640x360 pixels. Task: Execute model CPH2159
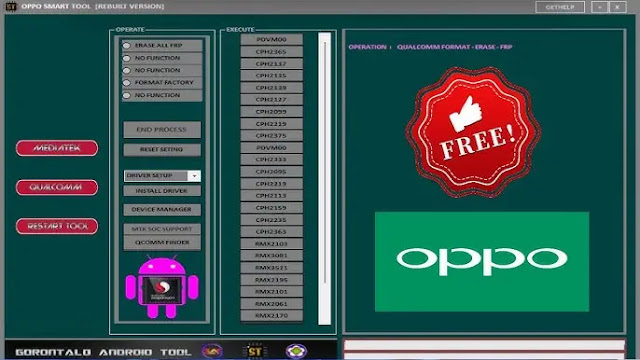click(271, 208)
